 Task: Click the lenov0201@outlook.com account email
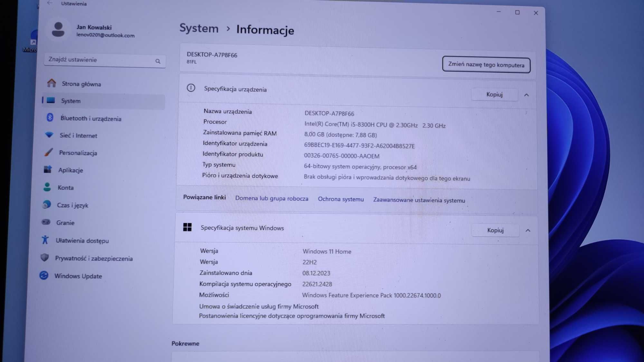[x=106, y=35]
